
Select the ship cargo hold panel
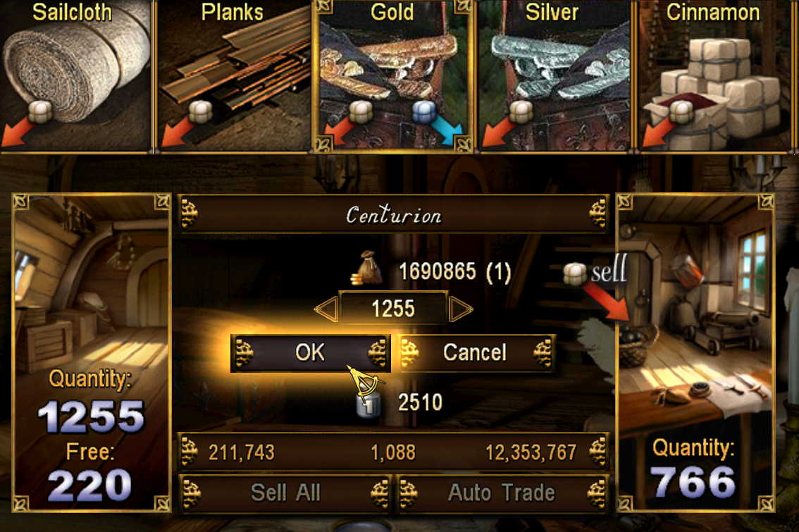[x=91, y=352]
